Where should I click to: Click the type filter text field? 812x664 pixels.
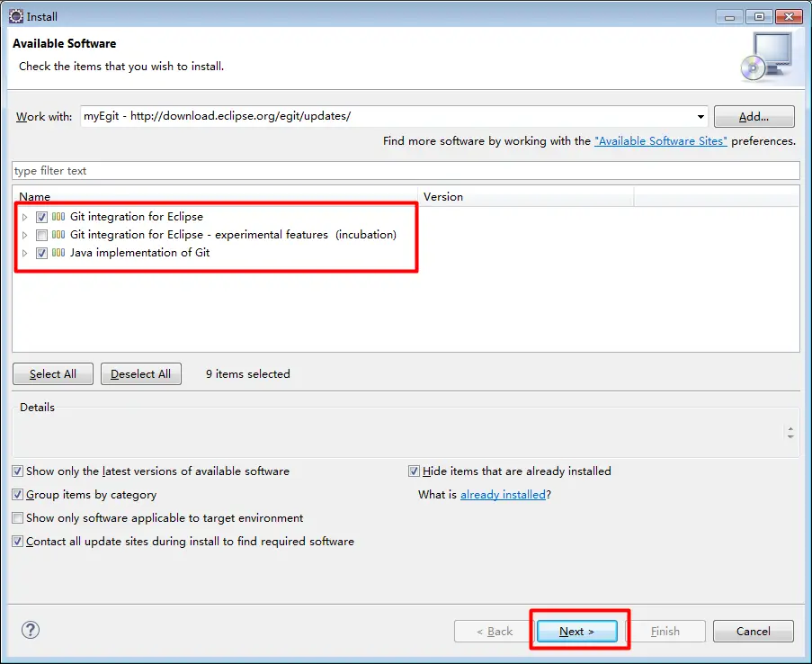406,171
